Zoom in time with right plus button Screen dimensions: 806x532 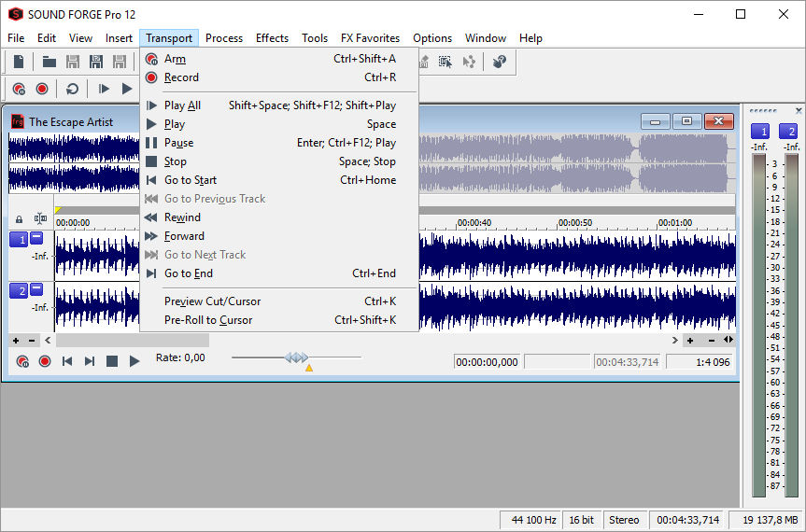[690, 341]
